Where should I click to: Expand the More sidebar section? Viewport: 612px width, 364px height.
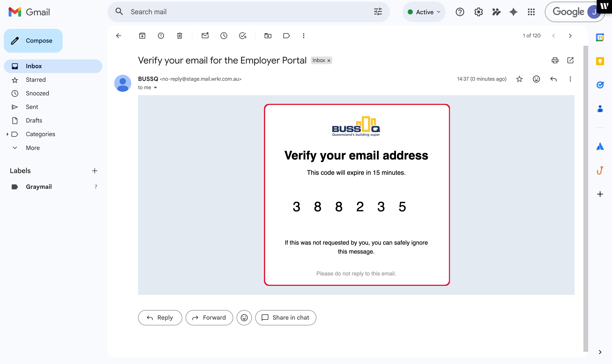[x=33, y=148]
